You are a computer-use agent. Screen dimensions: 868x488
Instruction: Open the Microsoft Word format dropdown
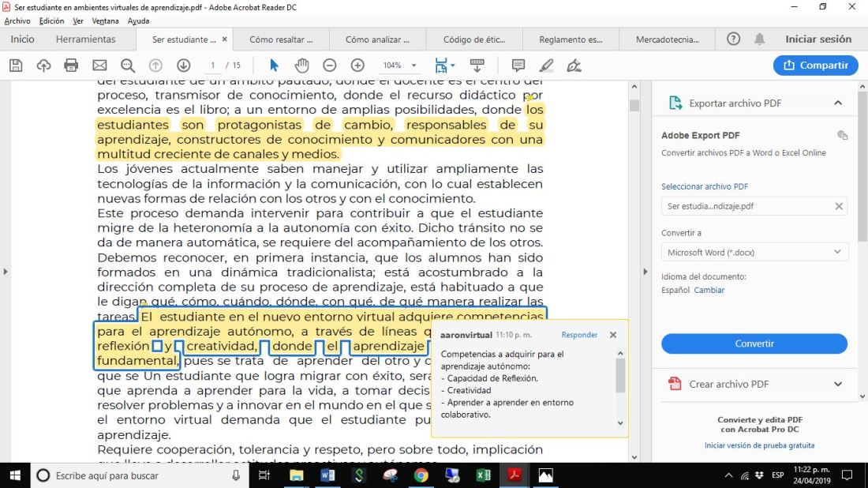click(x=754, y=253)
